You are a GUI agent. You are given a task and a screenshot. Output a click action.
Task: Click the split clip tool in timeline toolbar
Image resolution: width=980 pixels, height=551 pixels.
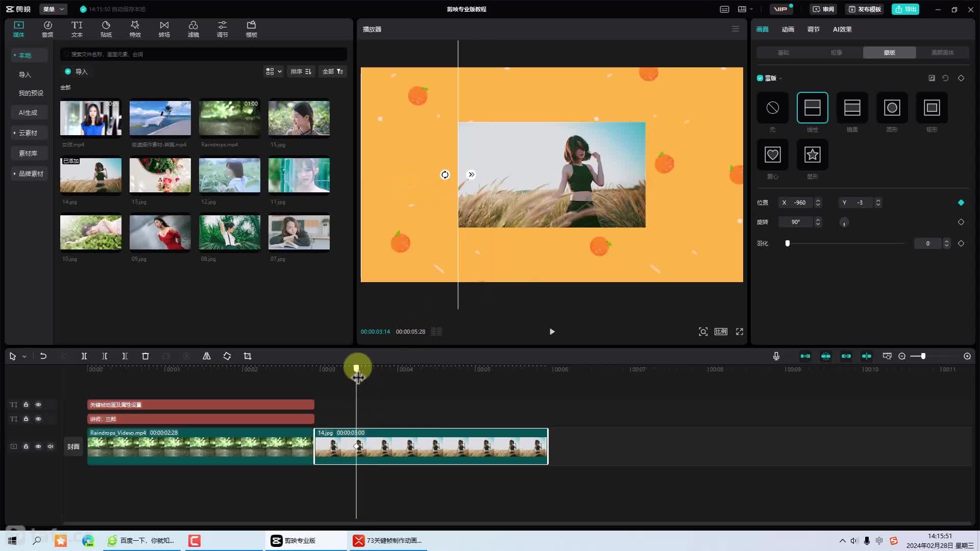tap(84, 356)
